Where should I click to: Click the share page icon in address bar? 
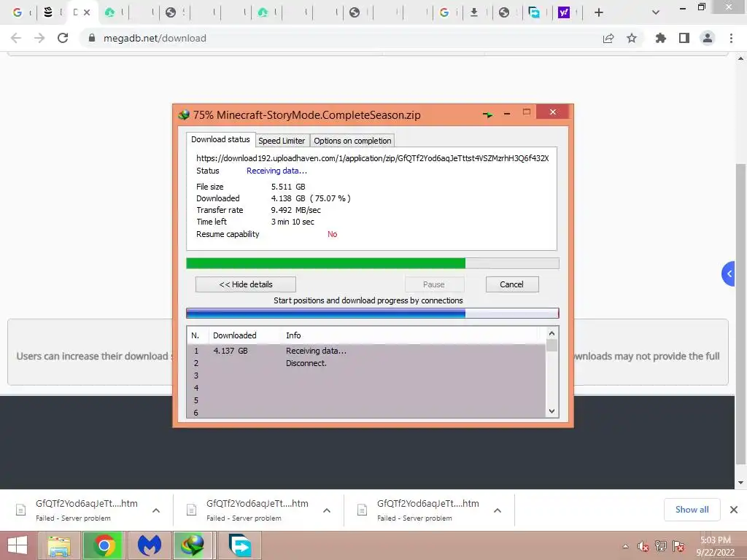pyautogui.click(x=608, y=38)
